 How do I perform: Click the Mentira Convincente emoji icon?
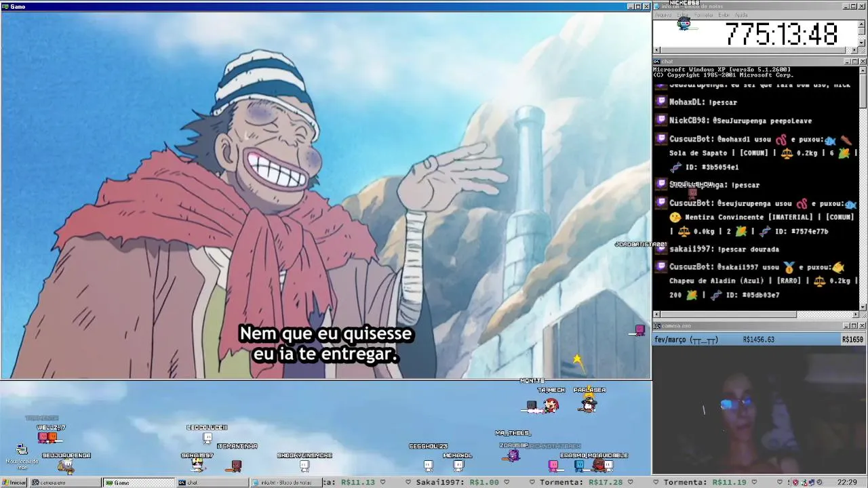coord(675,218)
